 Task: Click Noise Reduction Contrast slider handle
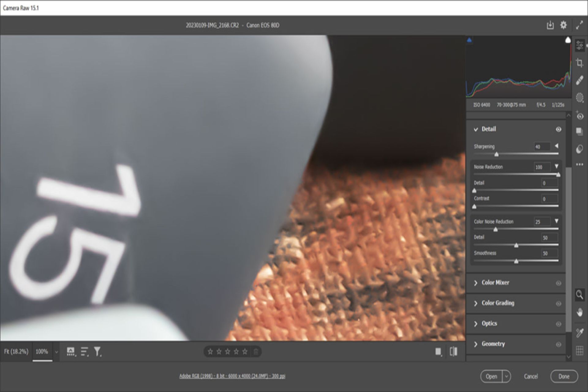click(x=474, y=206)
